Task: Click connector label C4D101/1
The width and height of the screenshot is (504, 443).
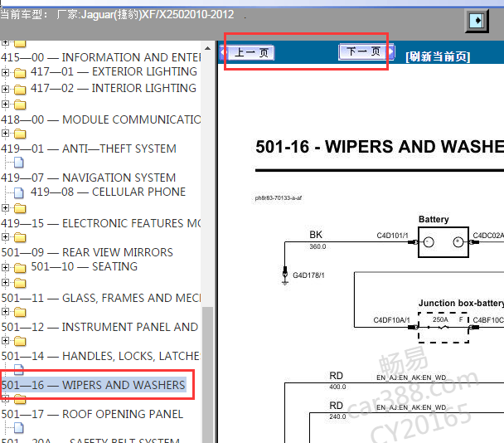Action: [392, 236]
